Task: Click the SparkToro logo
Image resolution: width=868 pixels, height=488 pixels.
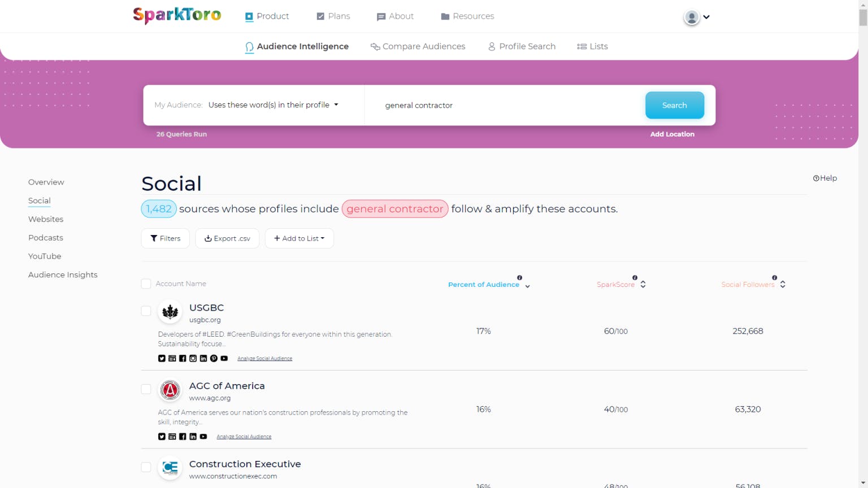Action: (177, 15)
